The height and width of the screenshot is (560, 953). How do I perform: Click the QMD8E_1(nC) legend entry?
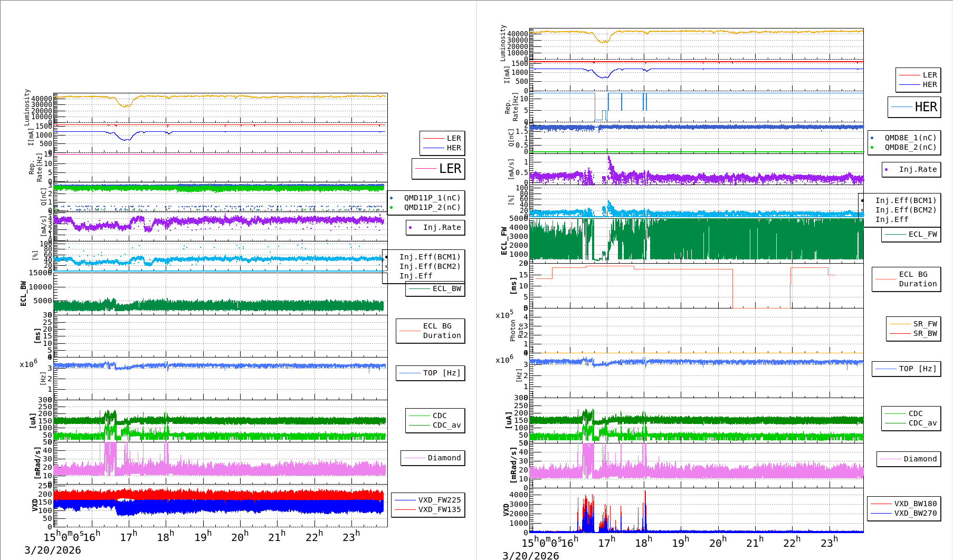(910, 138)
